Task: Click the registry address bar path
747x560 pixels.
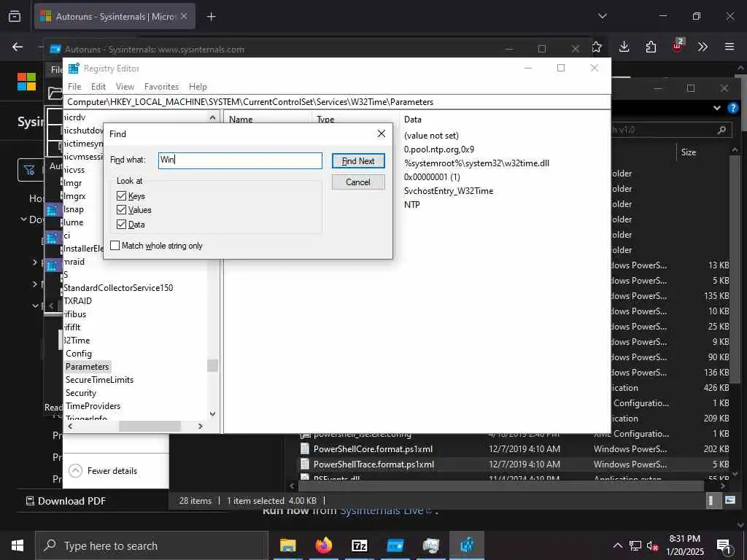Action: [x=337, y=102]
